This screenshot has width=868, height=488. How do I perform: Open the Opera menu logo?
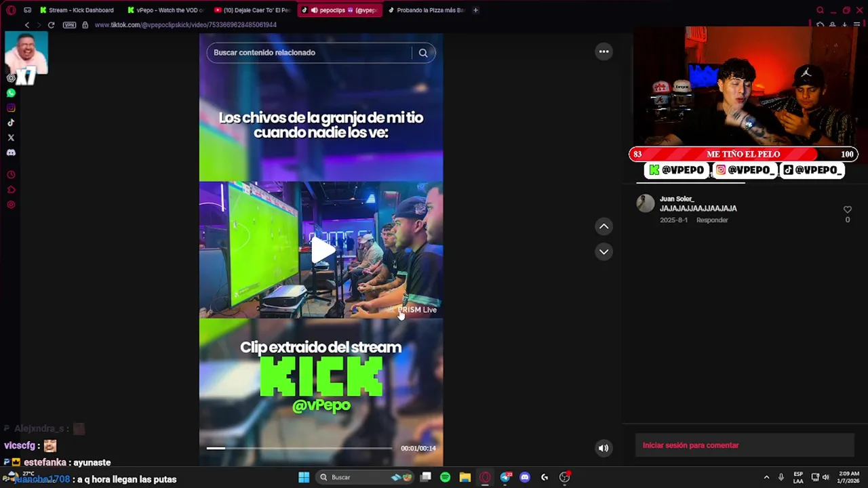pyautogui.click(x=11, y=10)
